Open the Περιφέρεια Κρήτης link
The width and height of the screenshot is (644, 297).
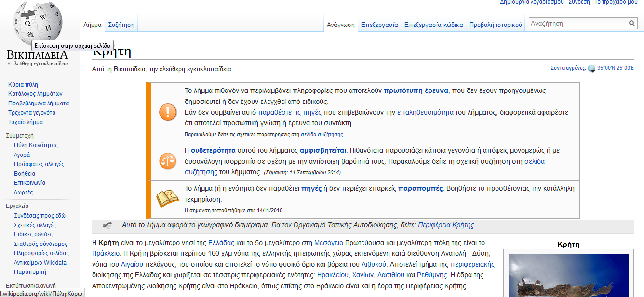tap(446, 225)
